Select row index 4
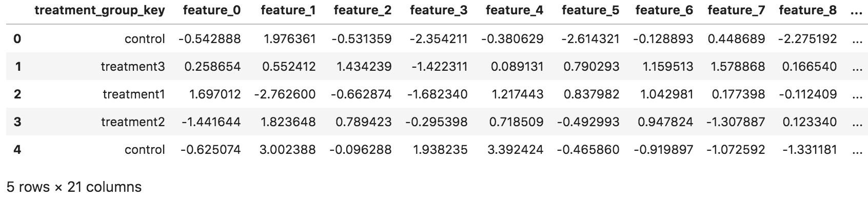 click(x=17, y=149)
